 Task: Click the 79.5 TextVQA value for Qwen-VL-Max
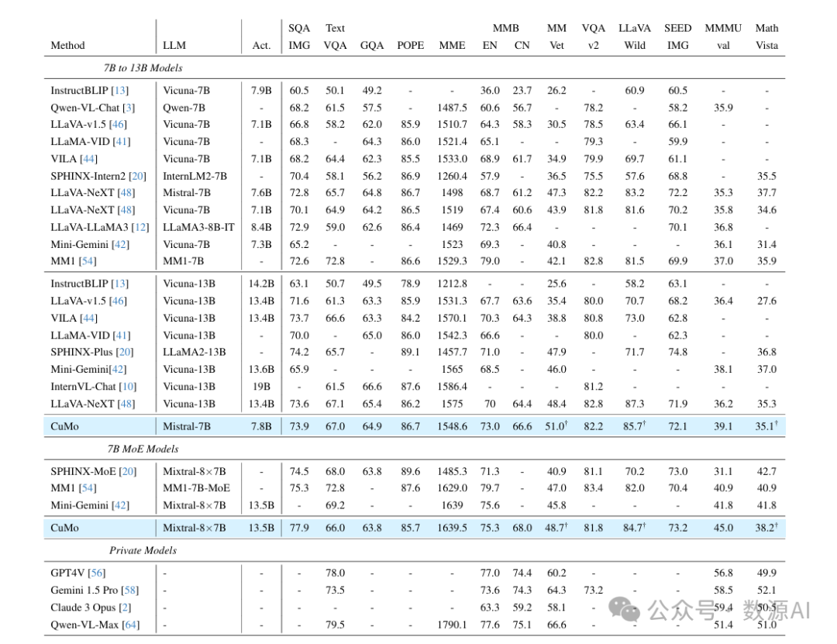pyautogui.click(x=336, y=625)
